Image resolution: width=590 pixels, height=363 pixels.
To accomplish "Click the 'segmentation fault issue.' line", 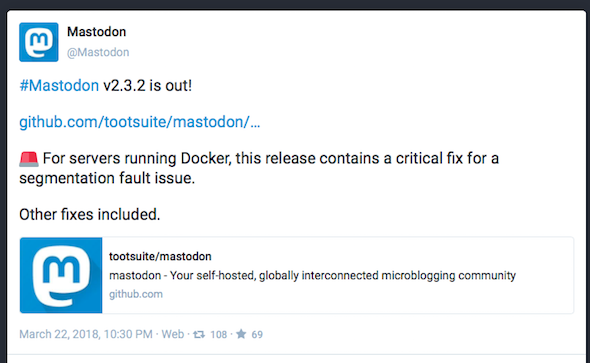I will point(107,178).
